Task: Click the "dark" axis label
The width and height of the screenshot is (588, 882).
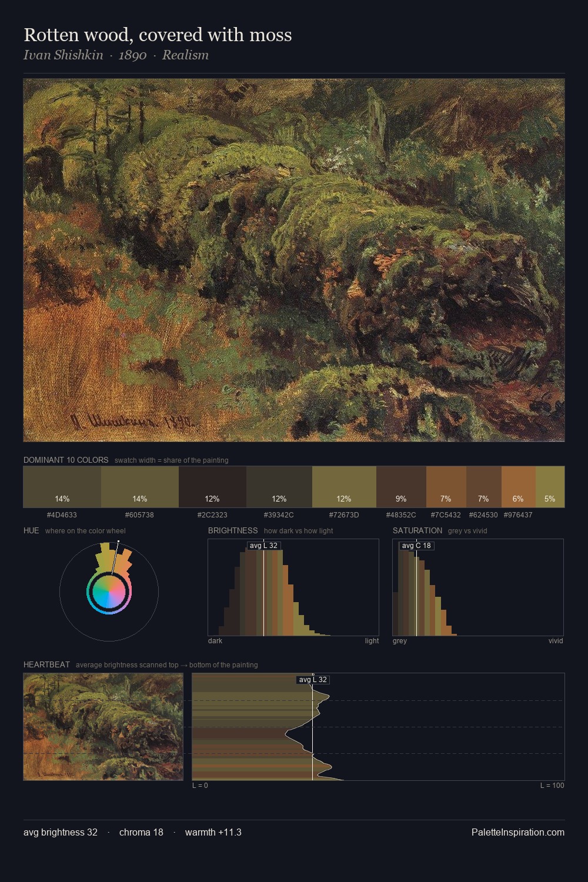Action: tap(215, 641)
